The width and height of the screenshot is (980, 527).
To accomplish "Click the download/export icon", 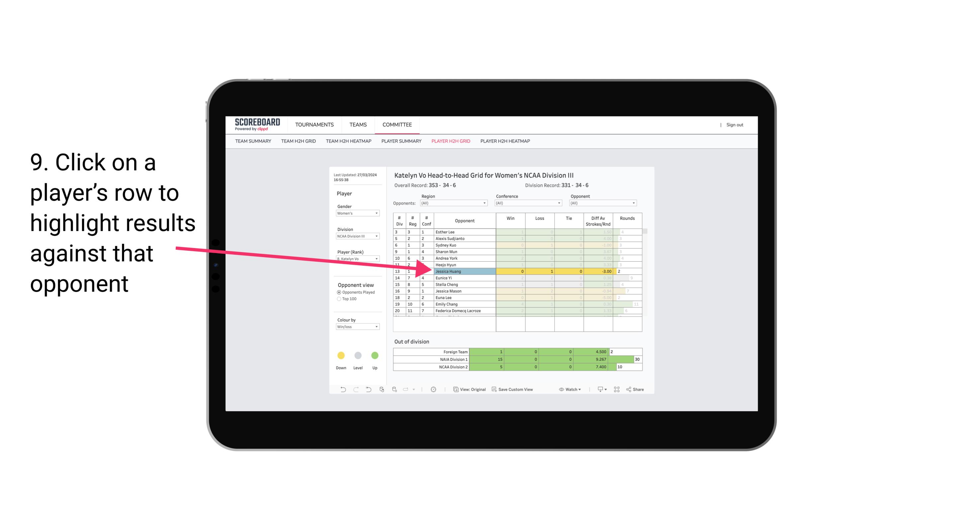I will point(598,390).
